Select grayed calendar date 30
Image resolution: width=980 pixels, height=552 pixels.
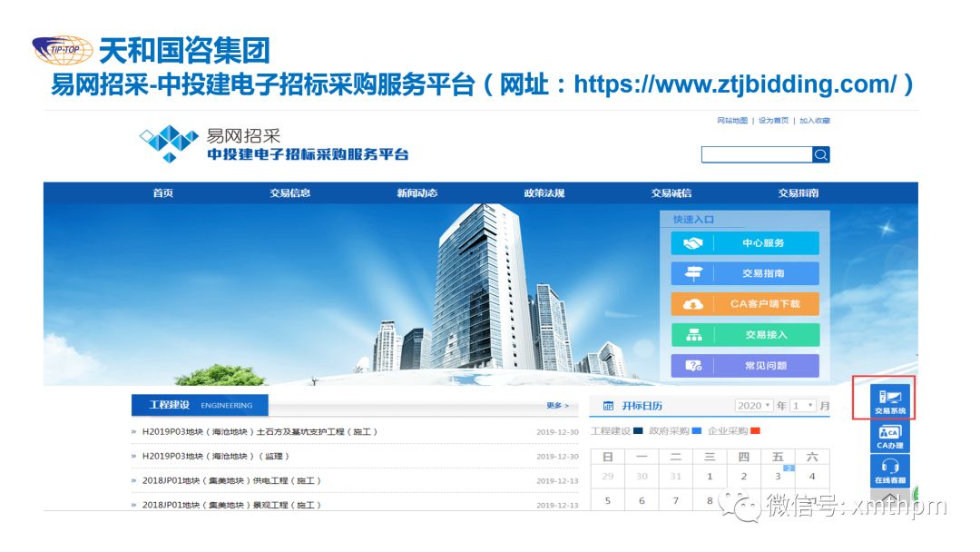tap(642, 477)
